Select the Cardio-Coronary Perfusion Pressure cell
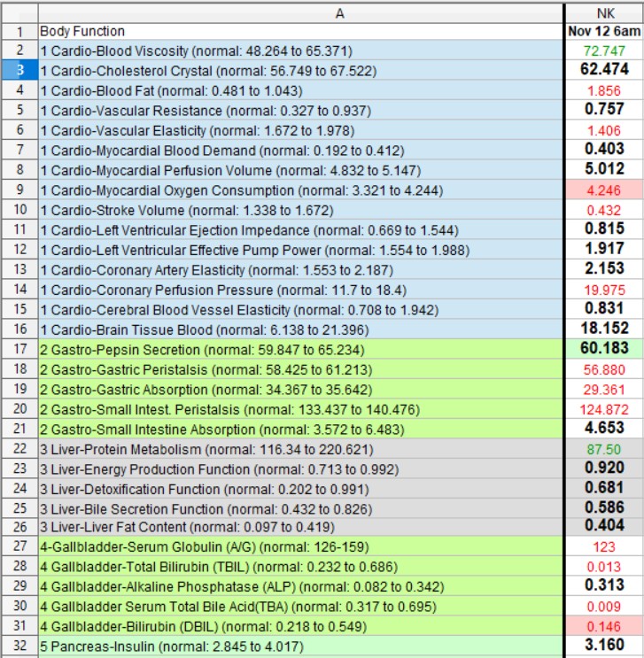 click(301, 290)
